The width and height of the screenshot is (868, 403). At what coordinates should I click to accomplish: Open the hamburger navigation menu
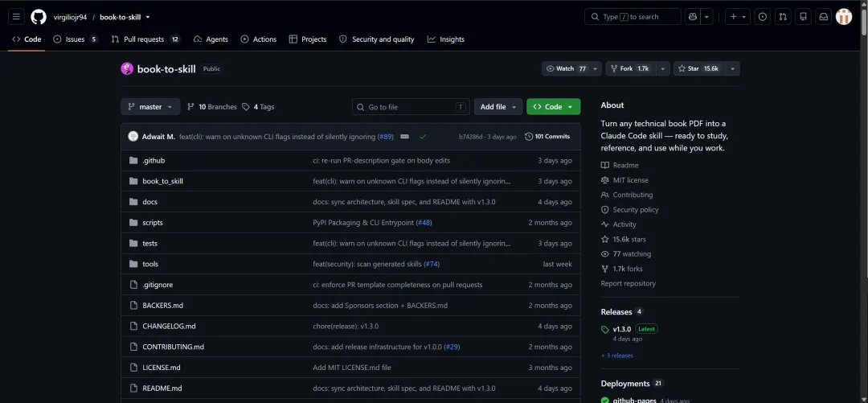tap(16, 17)
